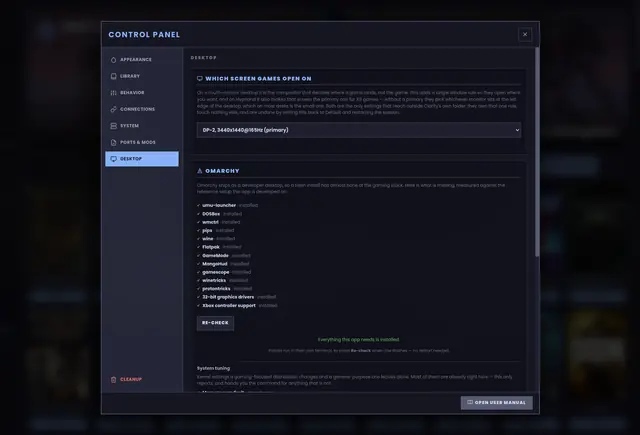This screenshot has width=640, height=435.
Task: Open the Connections section
Action: pyautogui.click(x=142, y=109)
